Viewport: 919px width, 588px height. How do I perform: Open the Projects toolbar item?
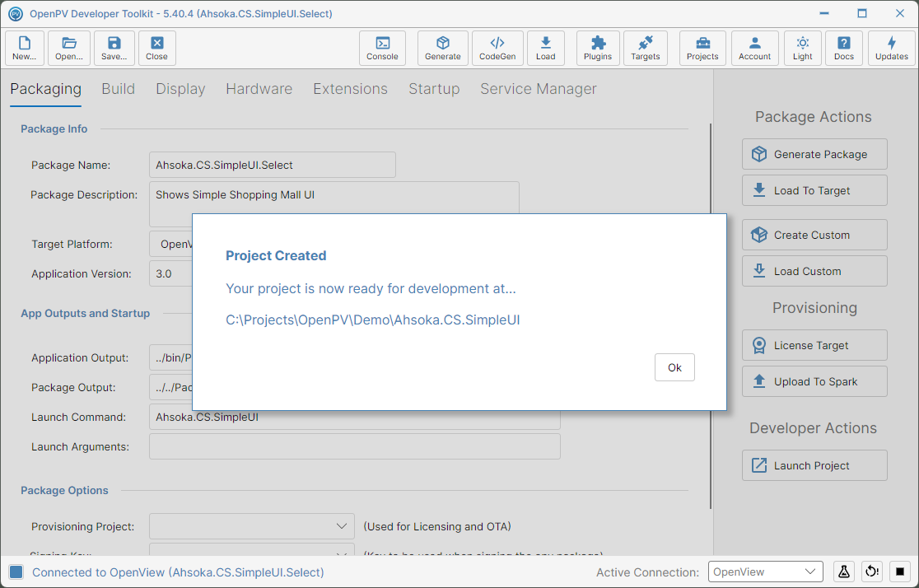[702, 48]
